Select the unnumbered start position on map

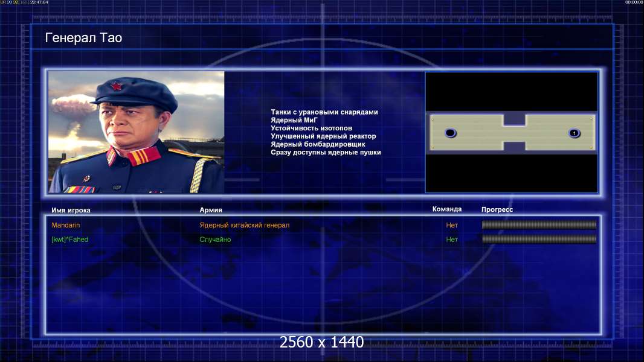click(451, 133)
